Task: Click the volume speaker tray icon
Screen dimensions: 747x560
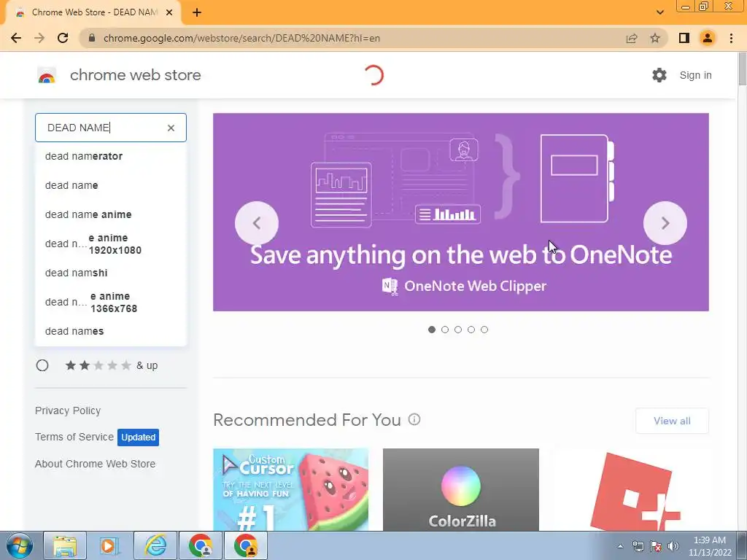Action: point(673,546)
